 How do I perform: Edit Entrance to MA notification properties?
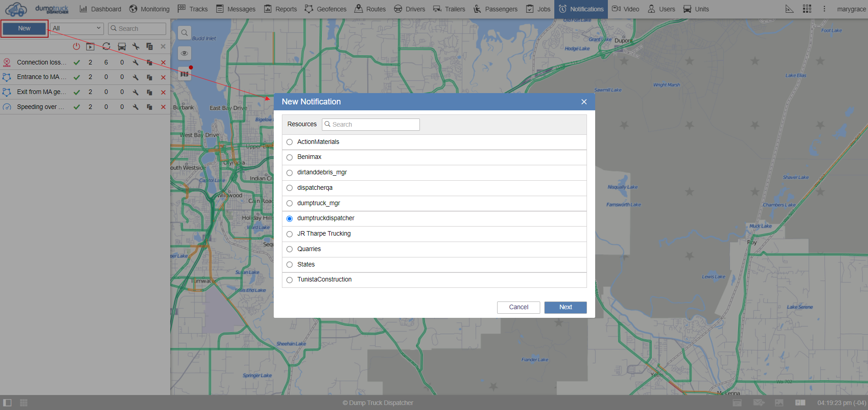tap(135, 78)
